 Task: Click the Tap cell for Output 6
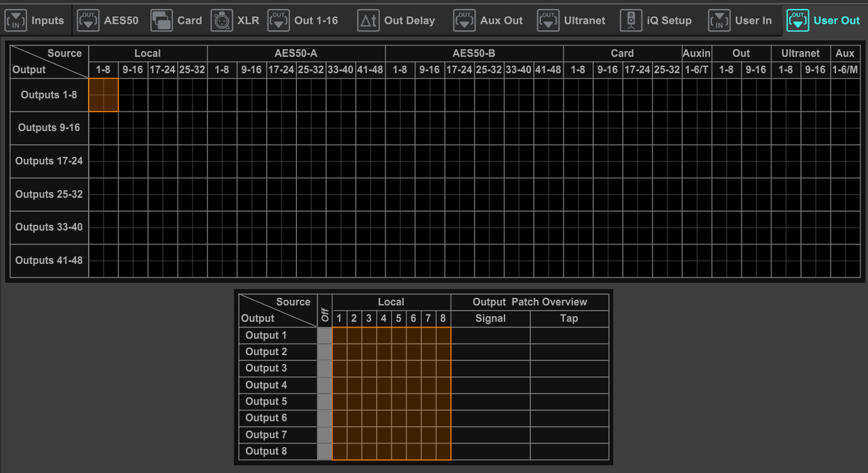[x=569, y=418]
